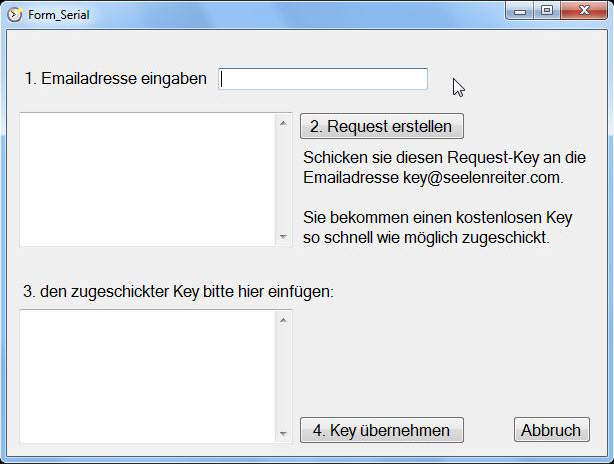Viewport: 614px width, 464px height.
Task: Click the up arrow of key-insert scrollbar
Action: [284, 321]
